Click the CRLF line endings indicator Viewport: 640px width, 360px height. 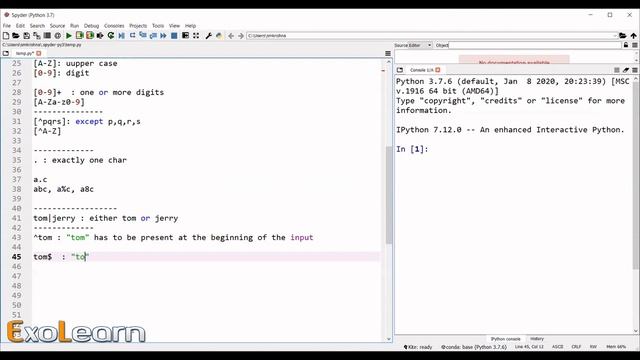click(576, 347)
